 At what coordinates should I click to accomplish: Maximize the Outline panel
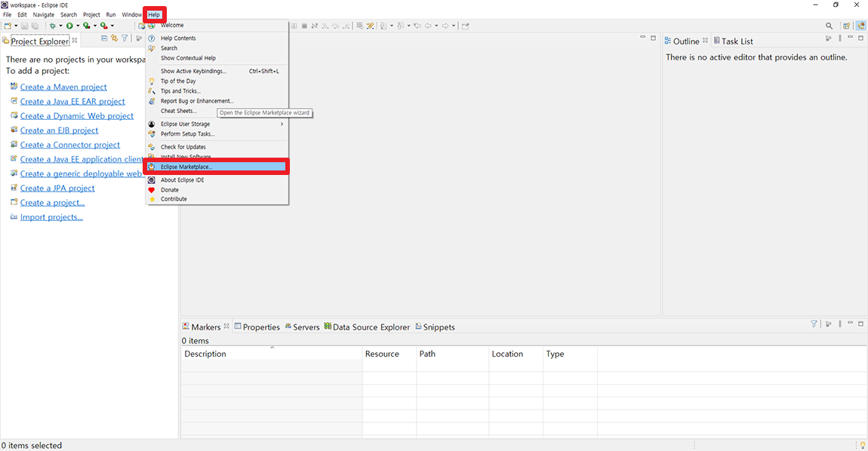[x=860, y=38]
